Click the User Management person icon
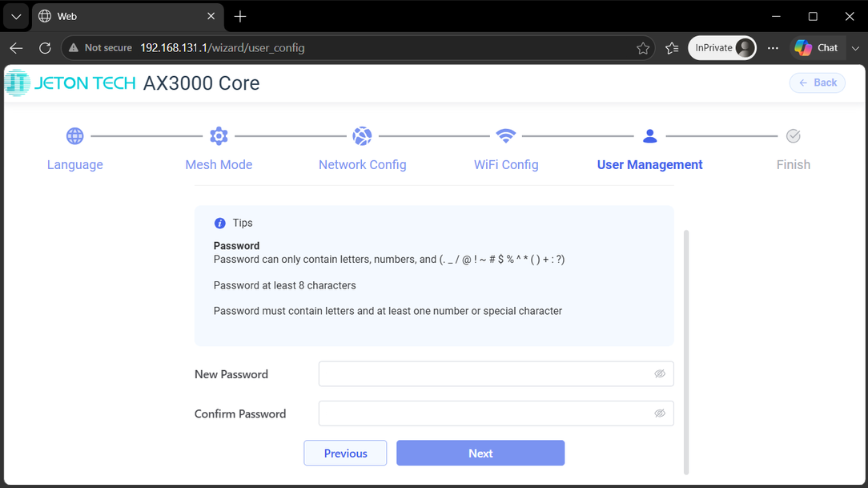The height and width of the screenshot is (488, 868). tap(650, 135)
